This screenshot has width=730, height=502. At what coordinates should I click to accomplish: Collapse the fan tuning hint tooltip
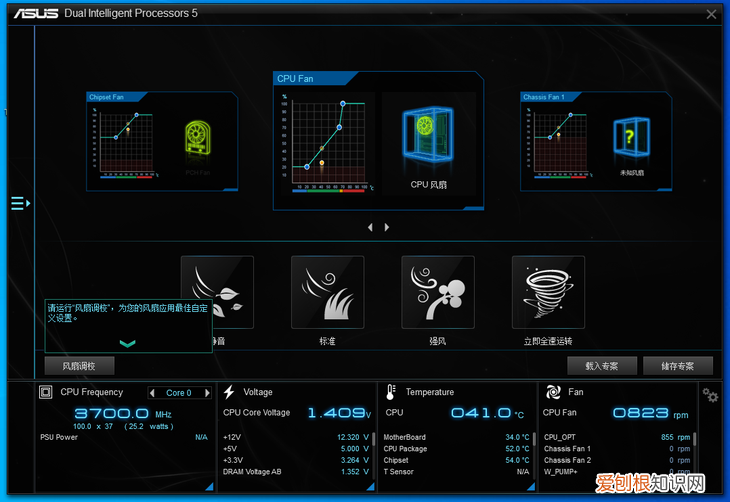click(128, 343)
